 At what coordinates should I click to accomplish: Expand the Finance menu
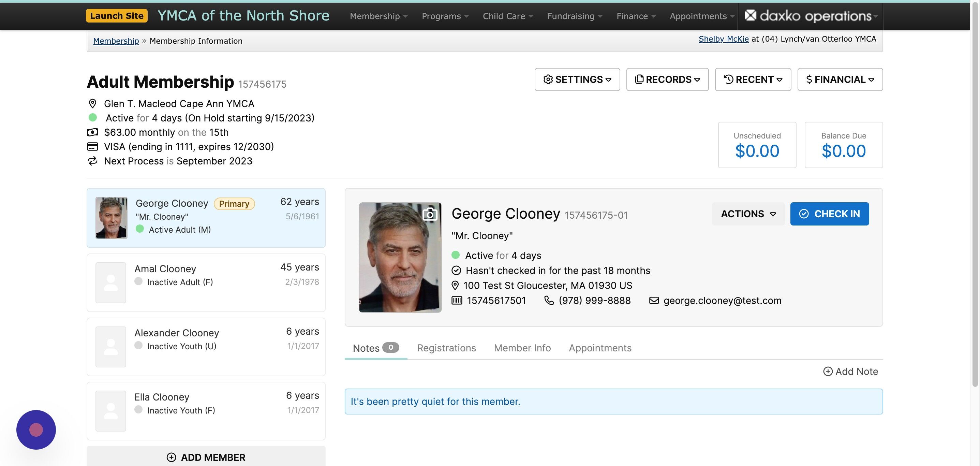pyautogui.click(x=636, y=16)
